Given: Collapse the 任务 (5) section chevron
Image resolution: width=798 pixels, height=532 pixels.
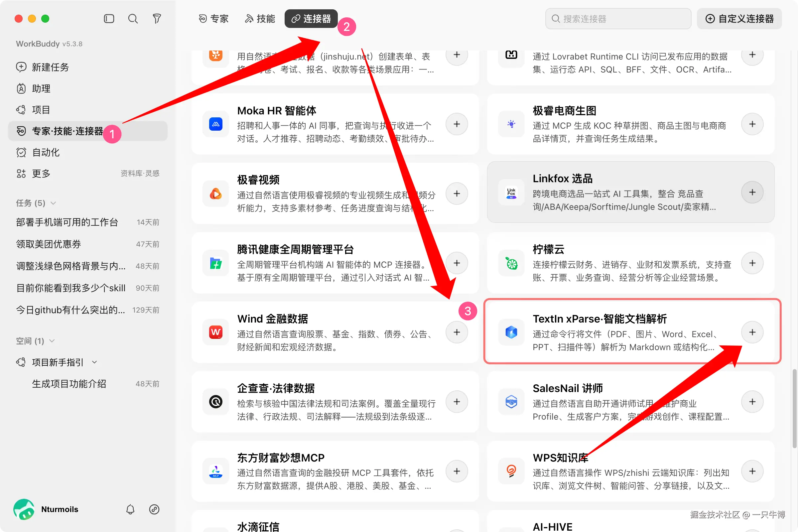Looking at the screenshot, I should pos(53,203).
